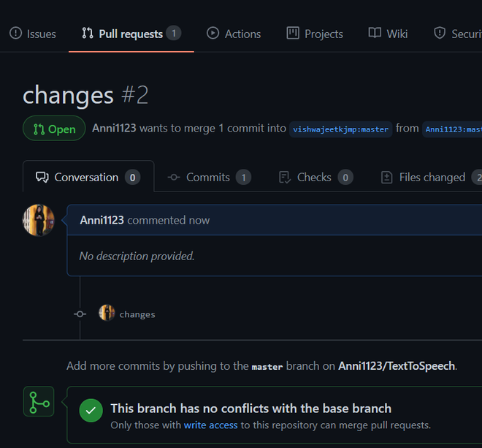Click the Security shield icon
This screenshot has width=482, height=448.
(440, 33)
